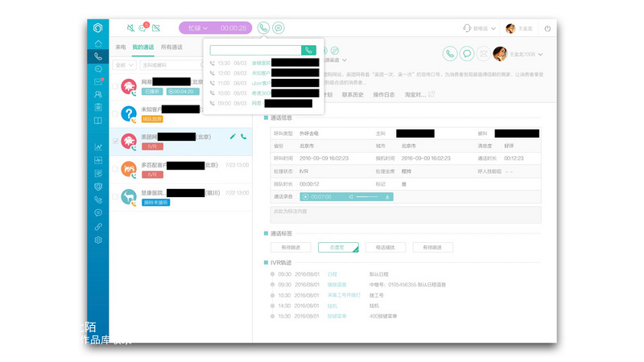Click the 12:00 08/03 未知客户 recent call

264,73
